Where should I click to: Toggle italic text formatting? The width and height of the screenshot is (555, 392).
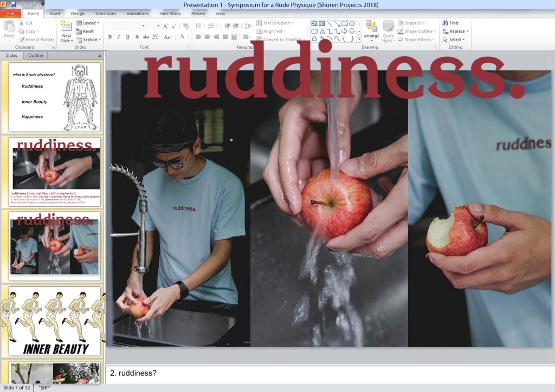[119, 37]
